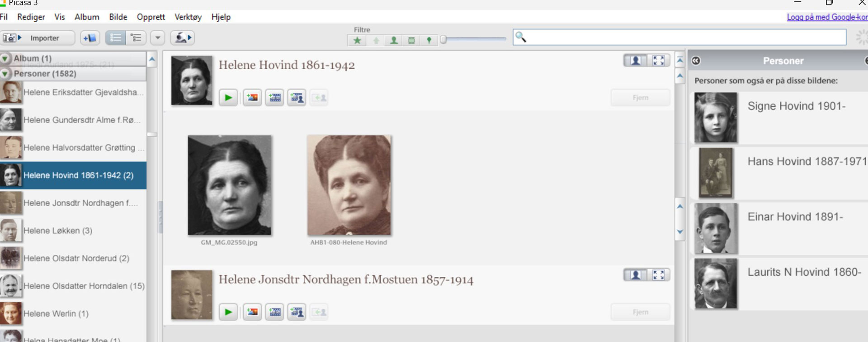Play slideshow for Helene Hovind album

[228, 98]
